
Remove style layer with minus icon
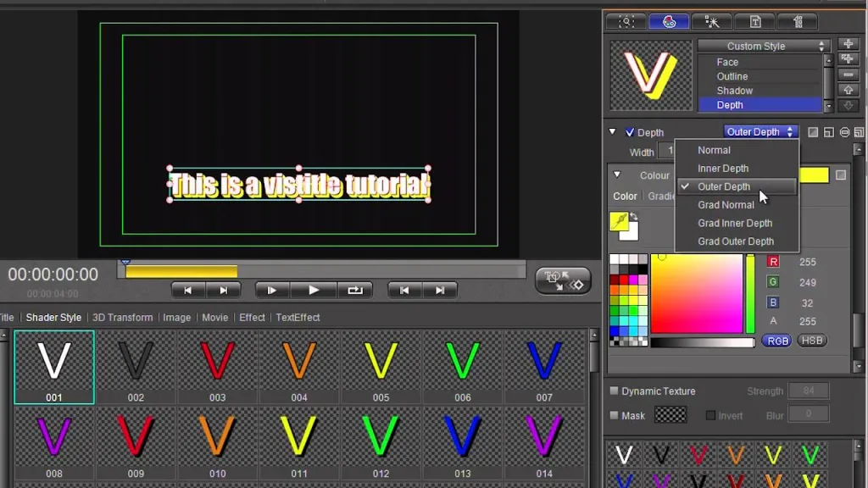point(848,75)
